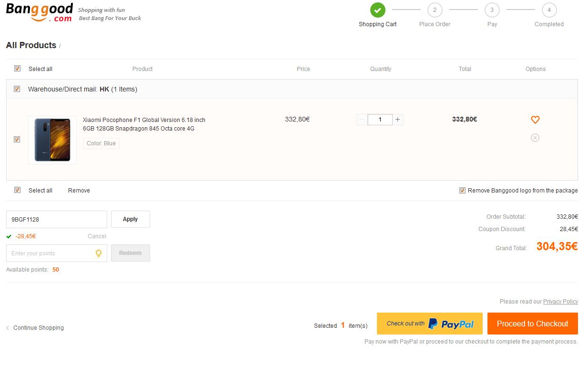This screenshot has width=588, height=365.
Task: Click the Completed step label
Action: 549,24
